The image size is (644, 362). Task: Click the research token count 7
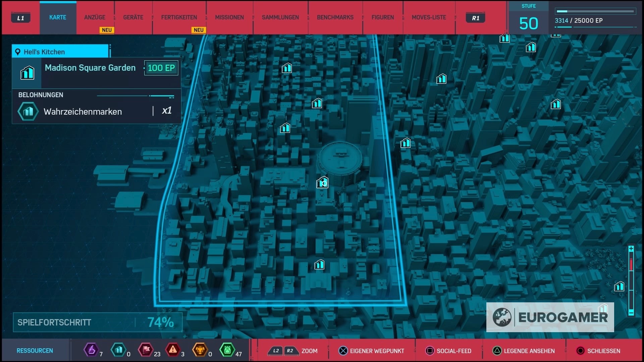tap(101, 354)
